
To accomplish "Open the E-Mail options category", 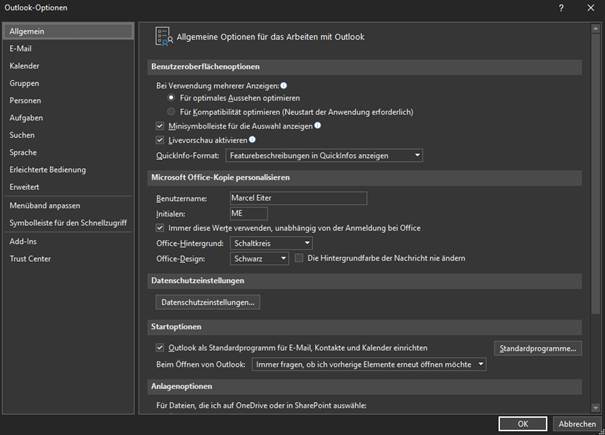I will pos(68,49).
